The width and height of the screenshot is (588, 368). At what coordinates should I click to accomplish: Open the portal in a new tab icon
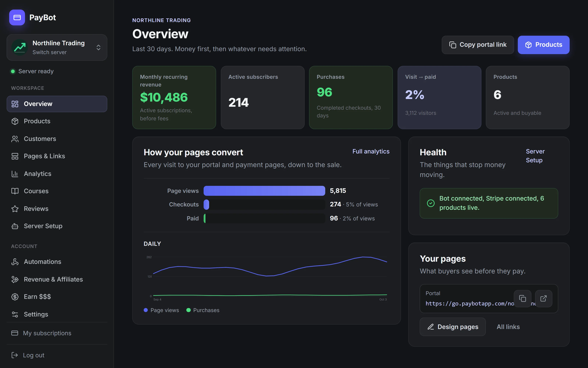[x=544, y=299]
